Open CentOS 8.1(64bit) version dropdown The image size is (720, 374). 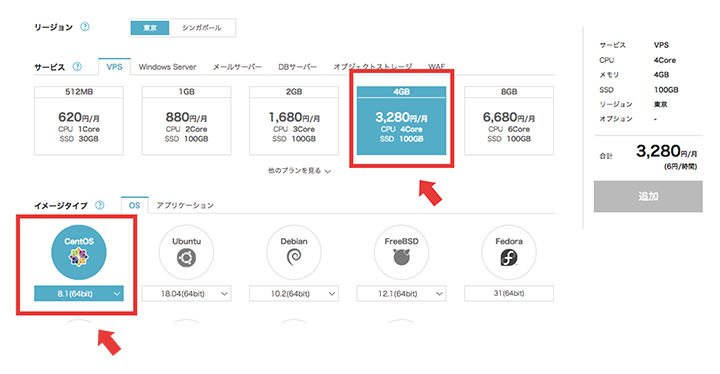click(79, 294)
